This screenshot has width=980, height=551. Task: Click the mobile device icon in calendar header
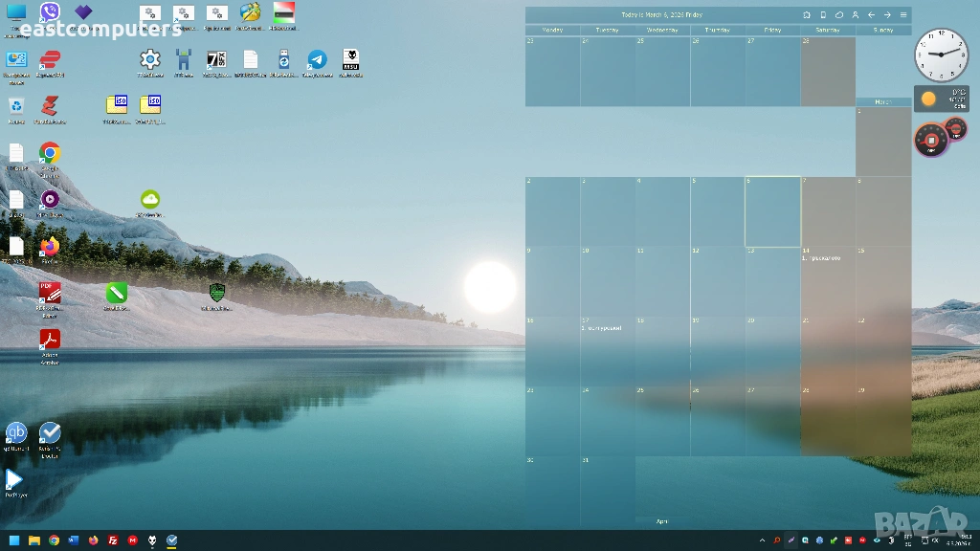(x=822, y=15)
